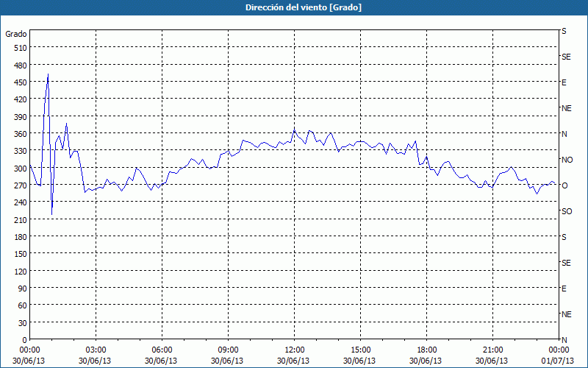
Task: Click the '30/06/13' date under 12:00
Action: [x=293, y=361]
